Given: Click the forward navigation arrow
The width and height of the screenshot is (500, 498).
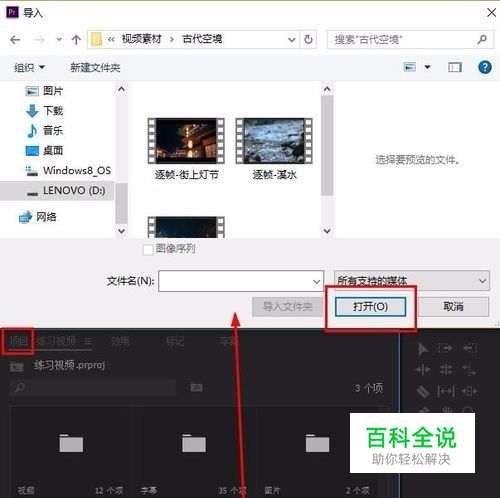Looking at the screenshot, I should (39, 40).
